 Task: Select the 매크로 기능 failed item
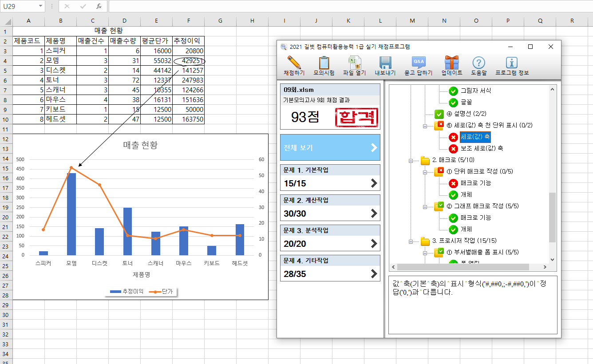tap(475, 183)
